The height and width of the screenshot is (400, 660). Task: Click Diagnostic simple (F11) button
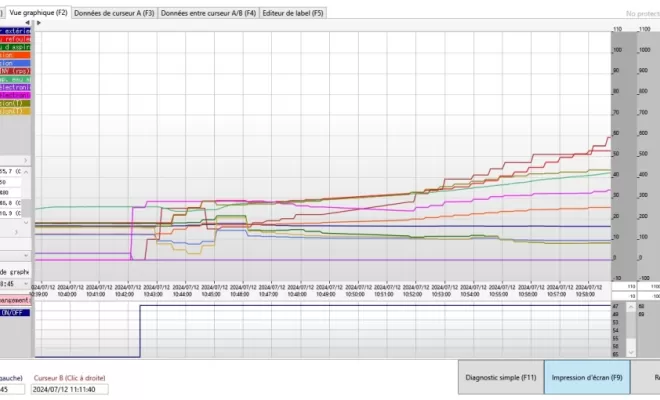pyautogui.click(x=501, y=377)
